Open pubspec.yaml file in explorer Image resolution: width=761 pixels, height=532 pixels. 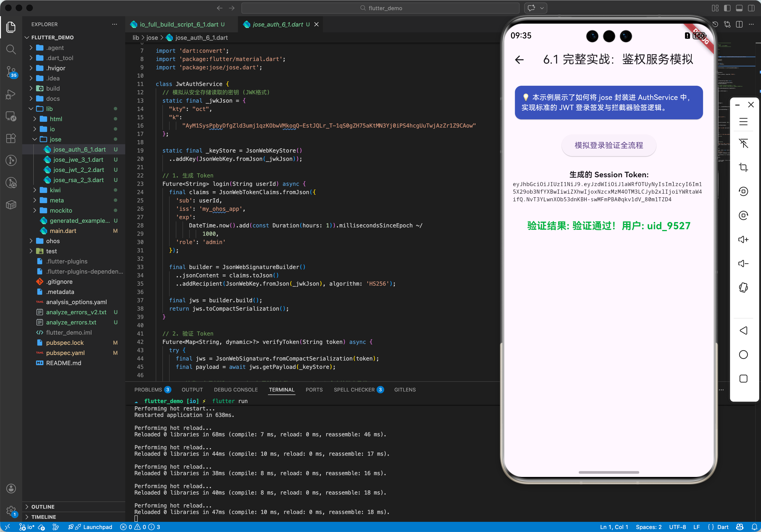tap(65, 353)
